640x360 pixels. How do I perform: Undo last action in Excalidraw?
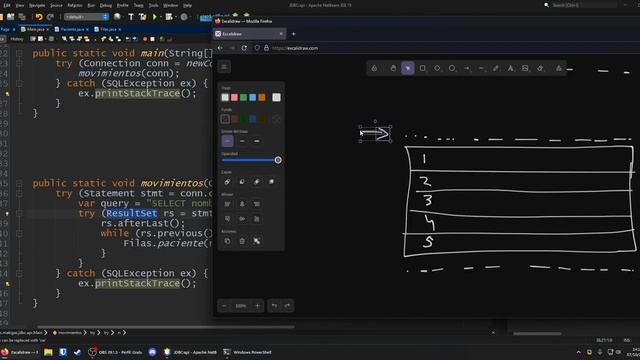coord(274,306)
